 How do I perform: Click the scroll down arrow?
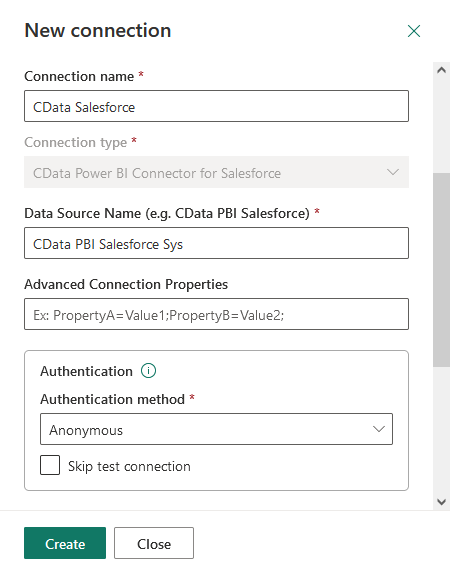[441, 501]
